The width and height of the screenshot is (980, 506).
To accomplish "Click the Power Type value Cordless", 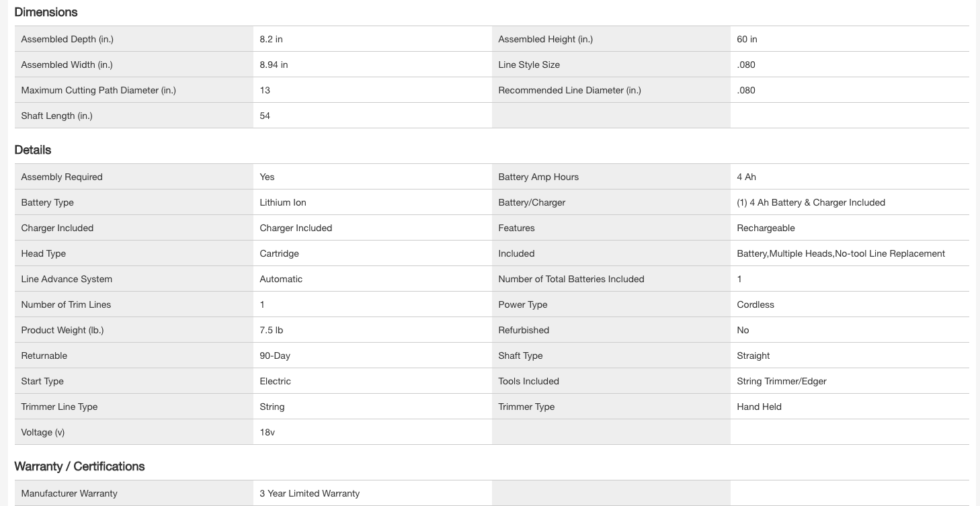I will point(756,304).
